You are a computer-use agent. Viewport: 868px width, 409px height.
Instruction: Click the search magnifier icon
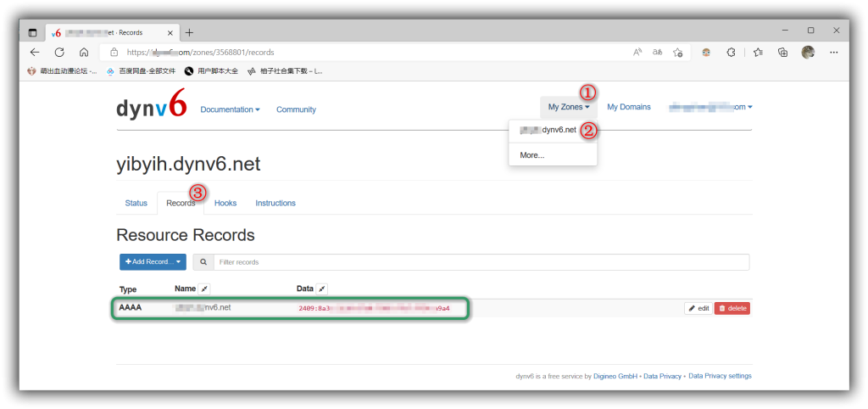pos(203,261)
